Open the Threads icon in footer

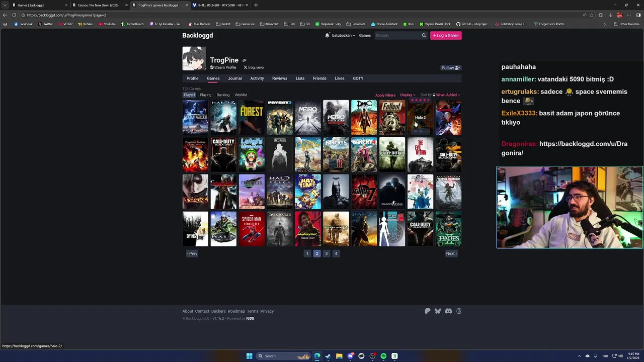tap(459, 311)
